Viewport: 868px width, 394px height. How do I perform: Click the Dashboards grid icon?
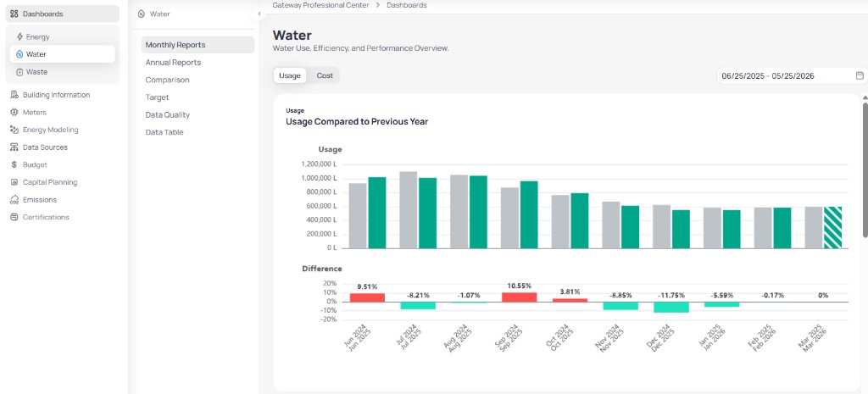[x=14, y=14]
